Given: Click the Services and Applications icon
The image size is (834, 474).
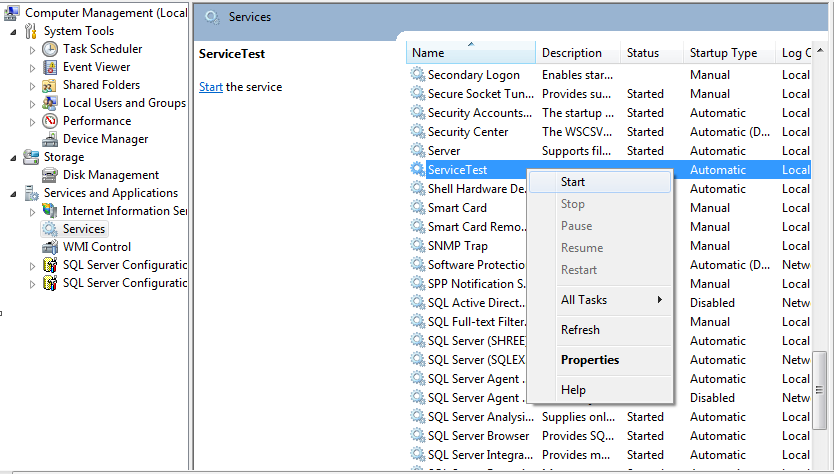Looking at the screenshot, I should point(31,193).
